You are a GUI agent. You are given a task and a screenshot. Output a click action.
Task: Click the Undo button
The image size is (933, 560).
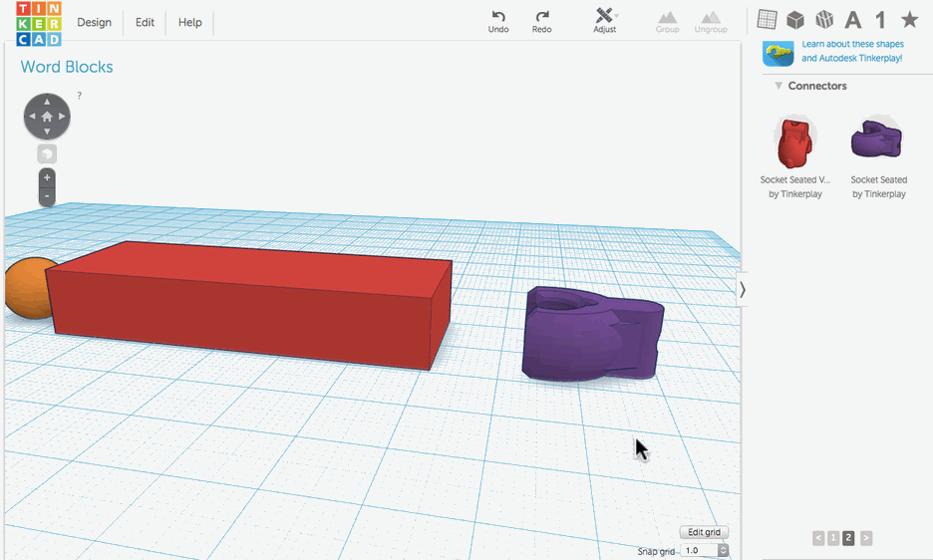(x=498, y=22)
